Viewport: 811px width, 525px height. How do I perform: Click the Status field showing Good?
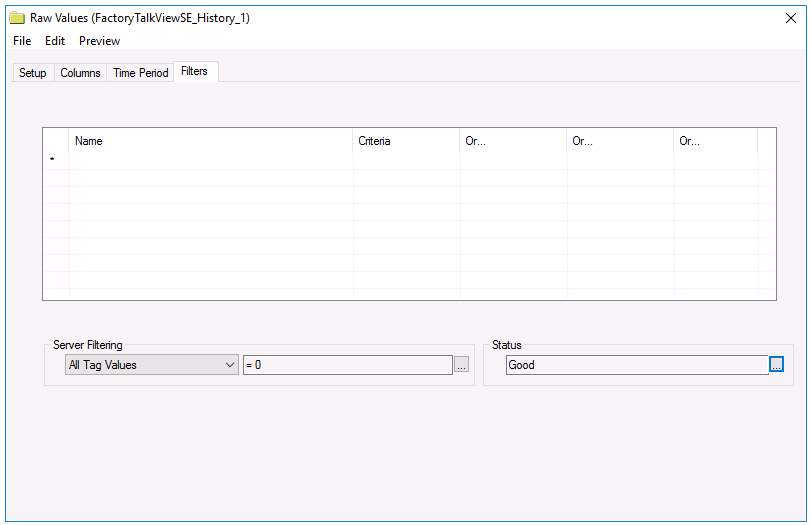click(x=637, y=365)
